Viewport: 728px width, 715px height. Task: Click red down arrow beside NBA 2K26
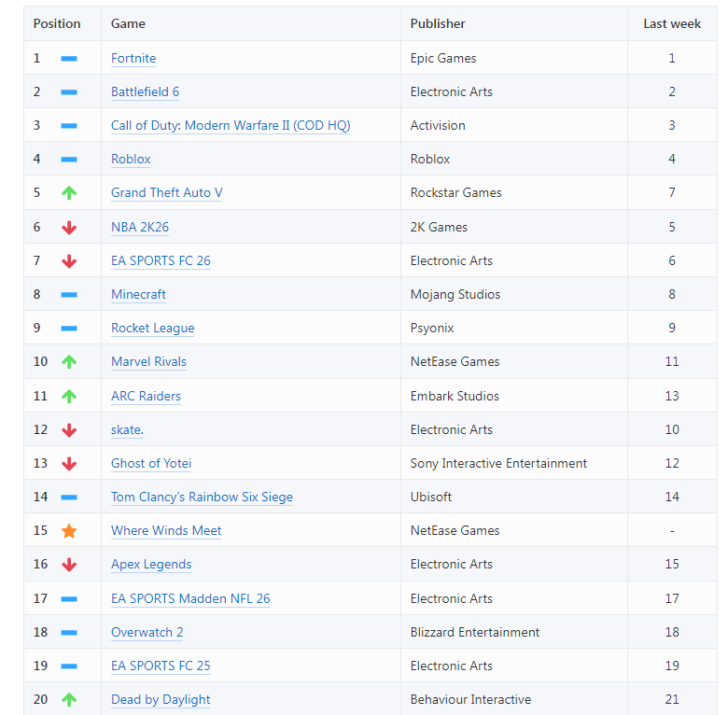pyautogui.click(x=69, y=228)
